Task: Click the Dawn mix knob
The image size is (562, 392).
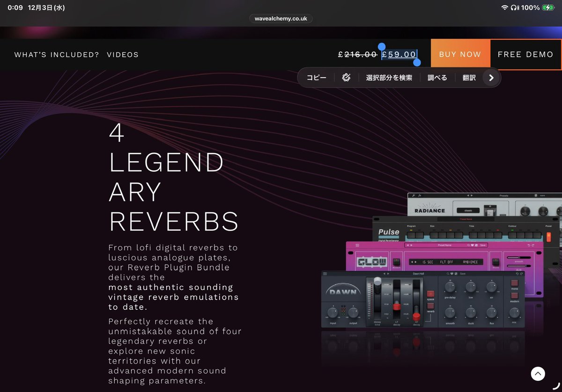Action: click(x=515, y=312)
